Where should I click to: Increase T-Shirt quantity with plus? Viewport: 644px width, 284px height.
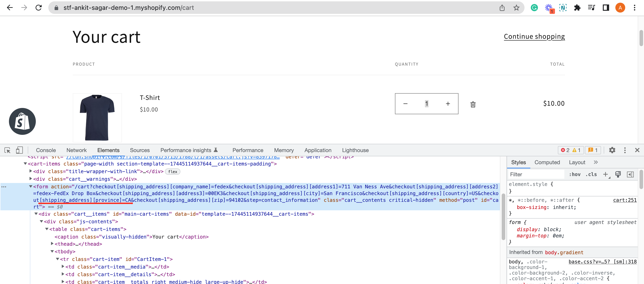(x=448, y=104)
